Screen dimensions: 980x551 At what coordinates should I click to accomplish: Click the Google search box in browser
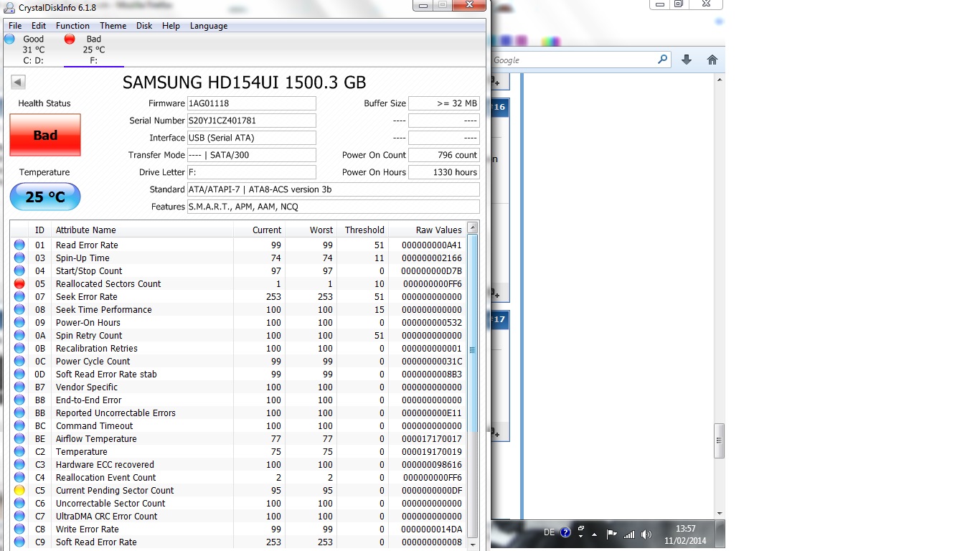click(x=573, y=60)
